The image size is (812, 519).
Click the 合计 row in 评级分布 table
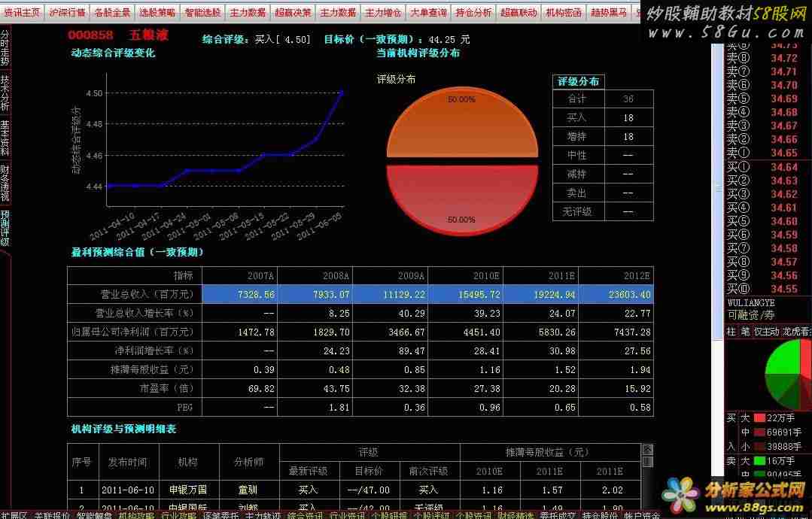604,99
